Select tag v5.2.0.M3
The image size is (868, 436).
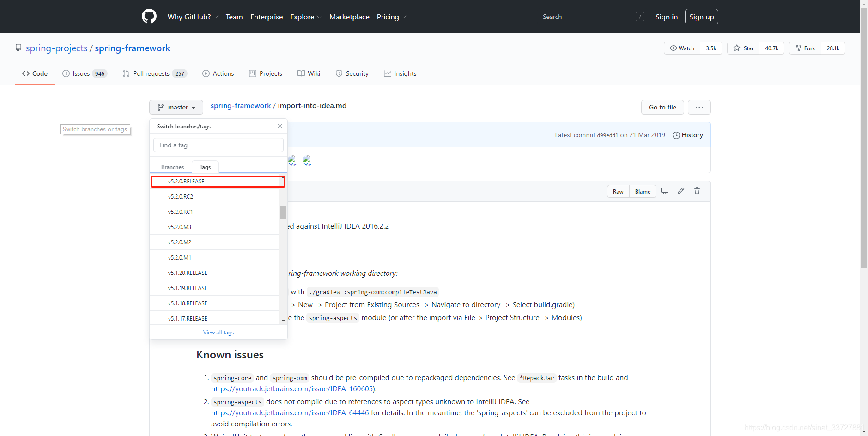(x=215, y=227)
